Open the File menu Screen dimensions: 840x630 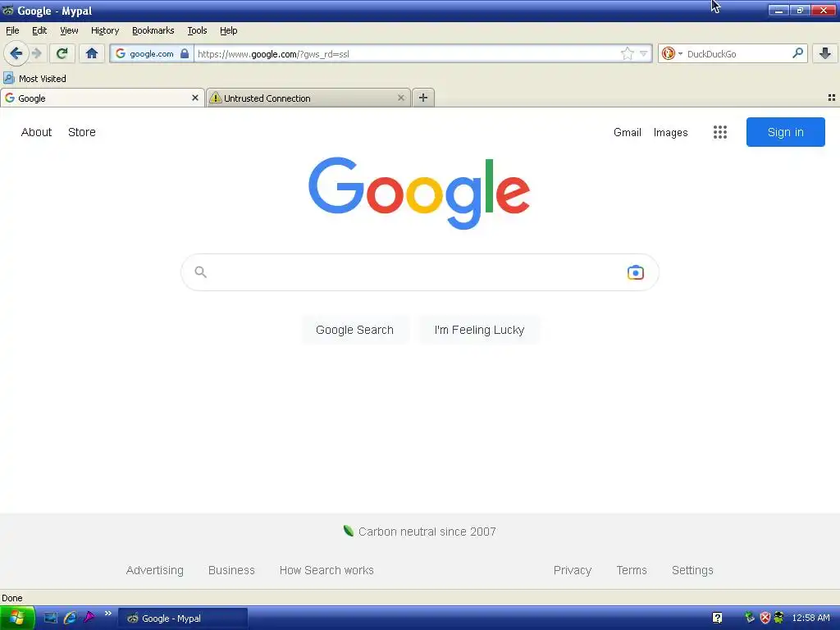pos(12,30)
